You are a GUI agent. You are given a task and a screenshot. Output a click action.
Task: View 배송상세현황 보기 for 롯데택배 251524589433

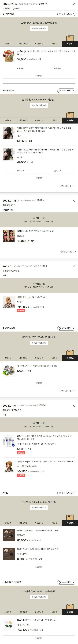[39, 343]
